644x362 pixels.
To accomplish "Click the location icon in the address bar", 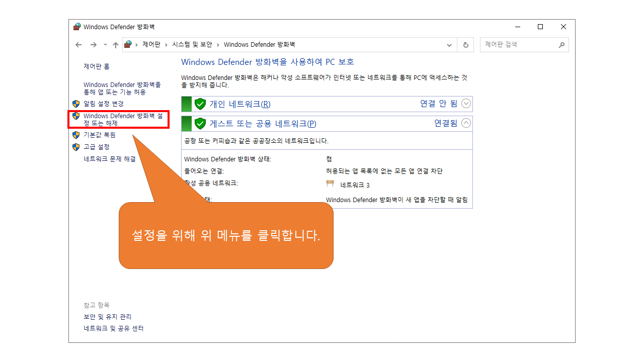I will click(128, 44).
